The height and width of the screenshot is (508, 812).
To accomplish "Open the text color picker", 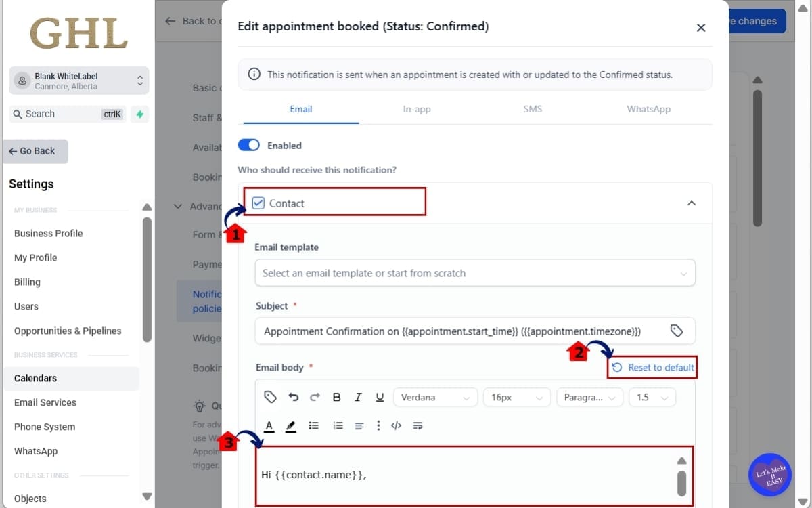I will [x=269, y=426].
